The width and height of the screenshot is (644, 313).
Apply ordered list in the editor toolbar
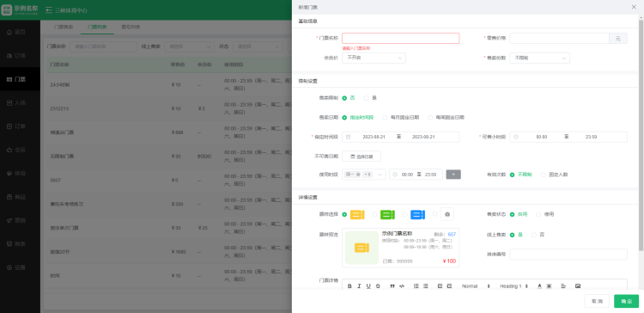tap(416, 285)
